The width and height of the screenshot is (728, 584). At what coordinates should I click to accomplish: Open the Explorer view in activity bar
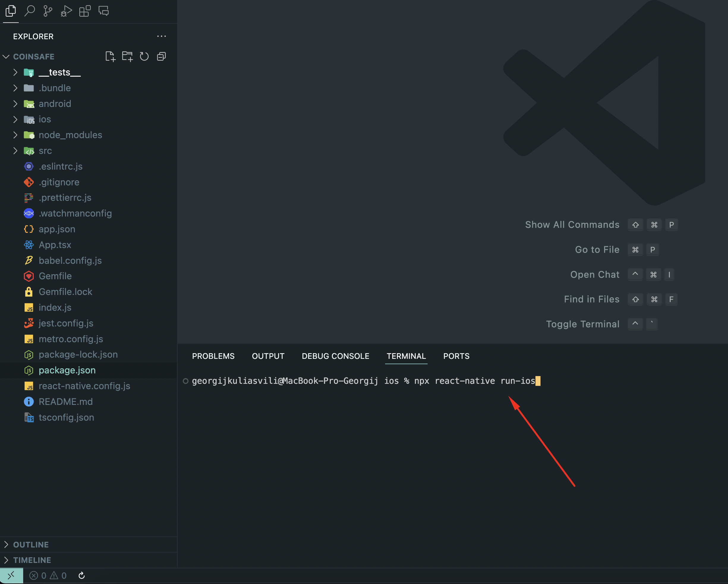(11, 11)
